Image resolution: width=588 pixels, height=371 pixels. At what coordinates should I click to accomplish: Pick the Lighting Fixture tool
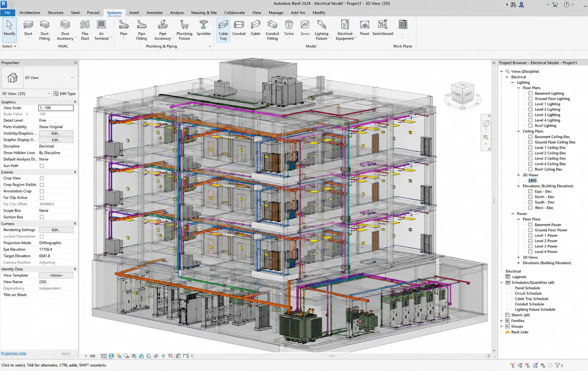coord(322,29)
